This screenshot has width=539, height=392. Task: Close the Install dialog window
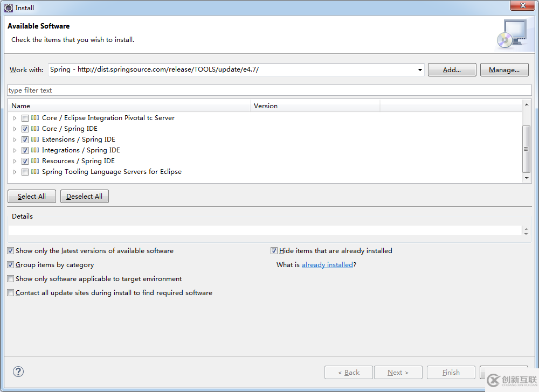[x=522, y=5]
